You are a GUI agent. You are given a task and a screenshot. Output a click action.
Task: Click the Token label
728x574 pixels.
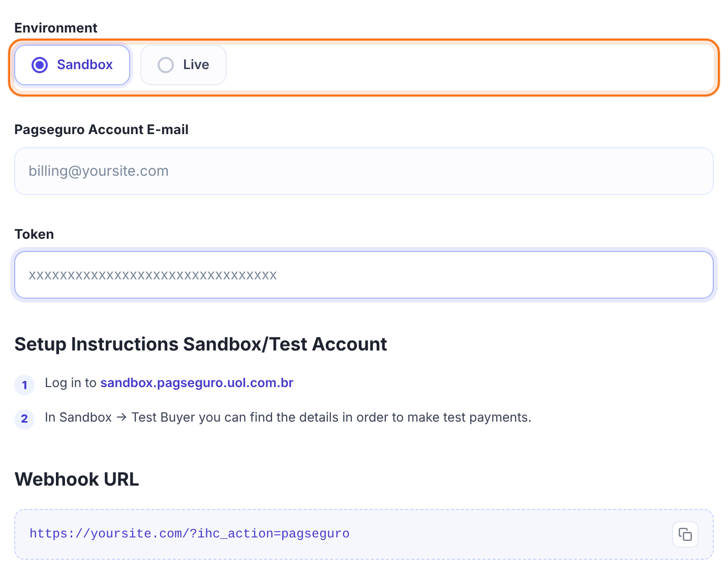(34, 234)
